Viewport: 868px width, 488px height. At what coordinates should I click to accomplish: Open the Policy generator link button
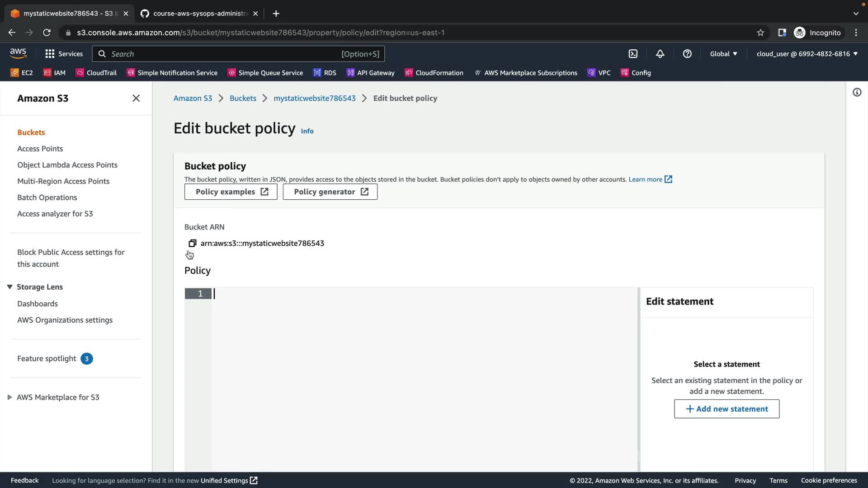[330, 192]
